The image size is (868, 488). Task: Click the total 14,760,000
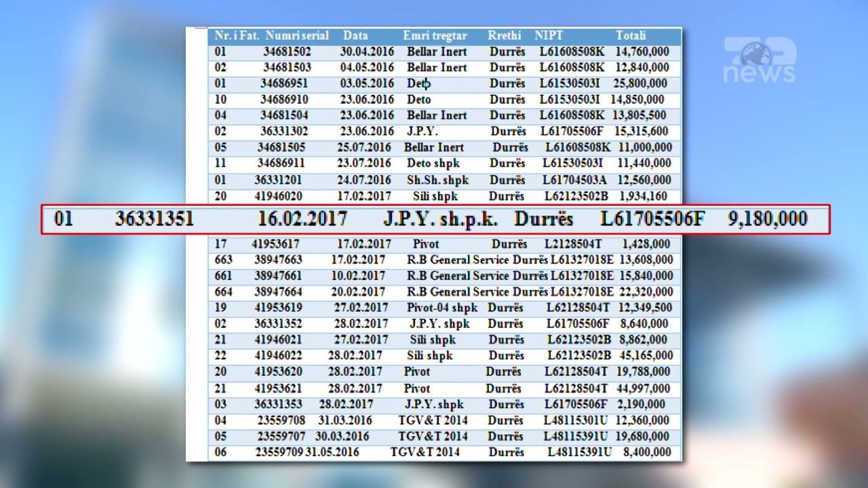(x=642, y=52)
